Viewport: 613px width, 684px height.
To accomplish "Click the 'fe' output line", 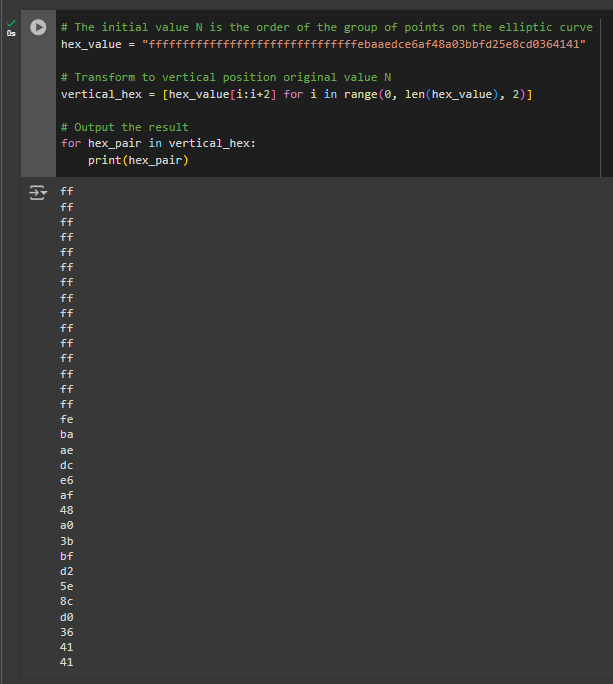I will [x=67, y=419].
